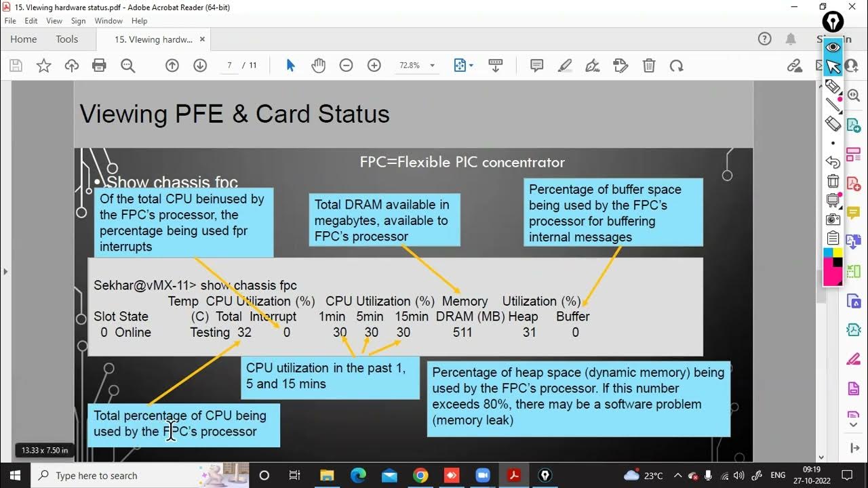Open the Comment tool in right pane
This screenshot has height=488, width=868.
pos(854,213)
